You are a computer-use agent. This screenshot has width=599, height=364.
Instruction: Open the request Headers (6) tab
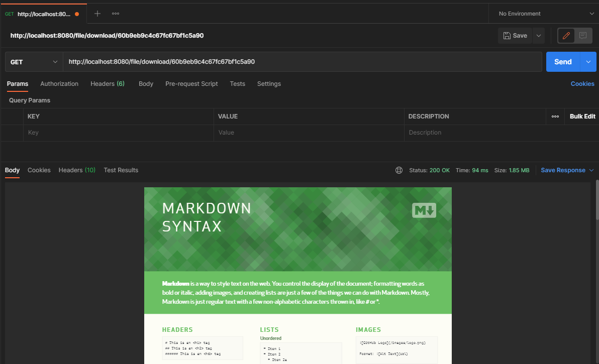(x=108, y=83)
